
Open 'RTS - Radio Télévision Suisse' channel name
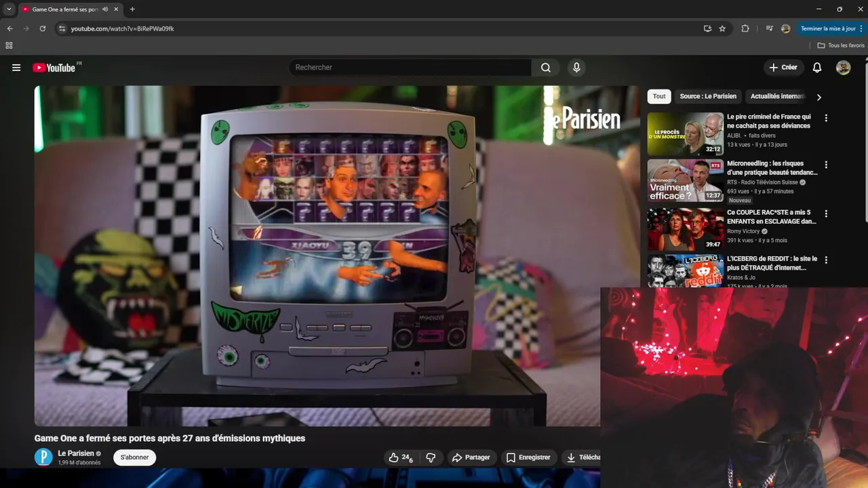coord(762,182)
